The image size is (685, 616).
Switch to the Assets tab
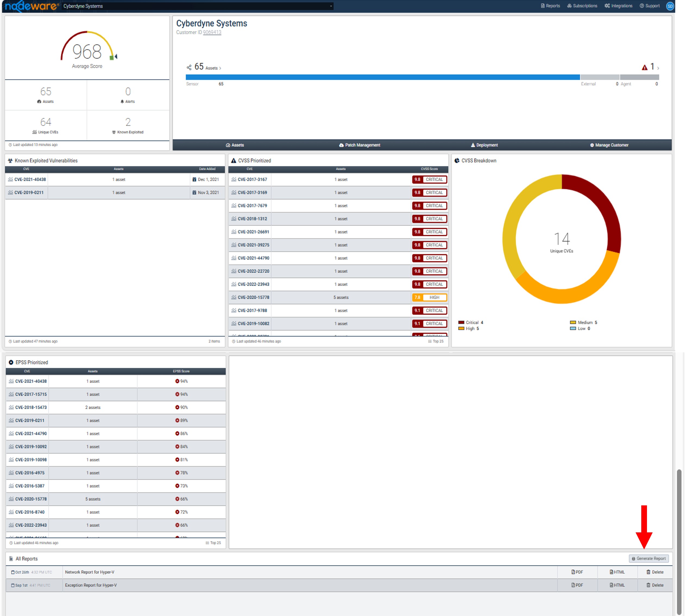(x=235, y=145)
